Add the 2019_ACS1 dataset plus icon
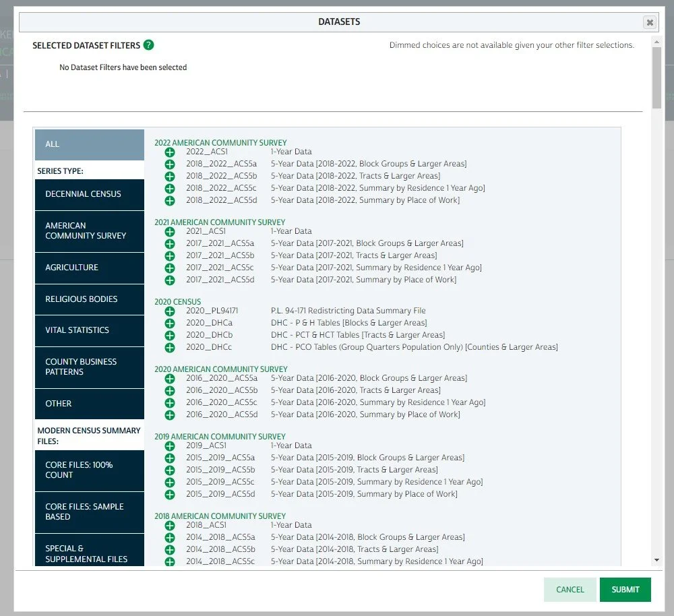Screen dimensions: 674x616 click(170, 446)
